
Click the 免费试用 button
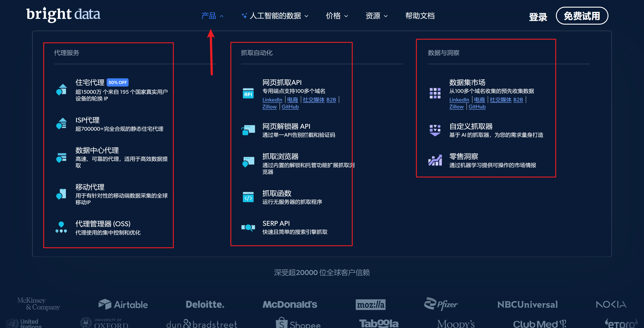click(x=582, y=16)
